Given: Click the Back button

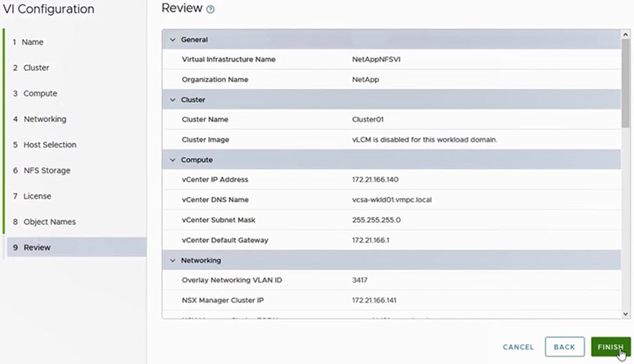Looking at the screenshot, I should click(x=564, y=347).
